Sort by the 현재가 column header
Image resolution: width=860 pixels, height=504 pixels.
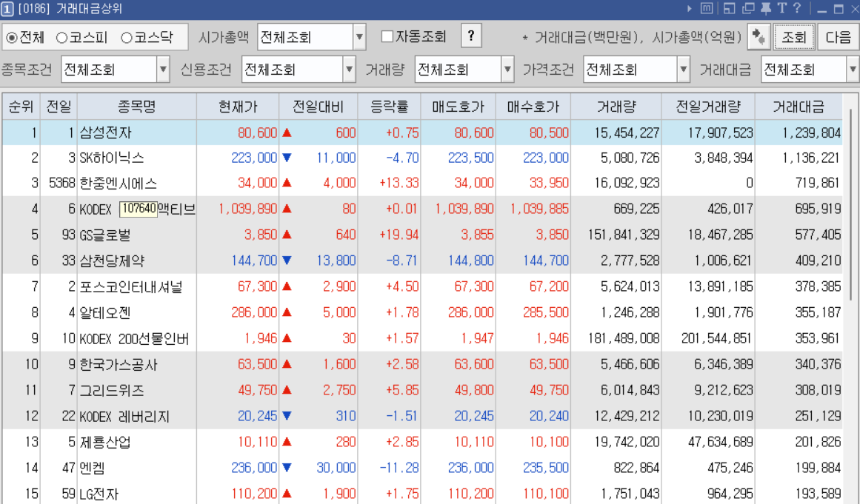(x=238, y=107)
